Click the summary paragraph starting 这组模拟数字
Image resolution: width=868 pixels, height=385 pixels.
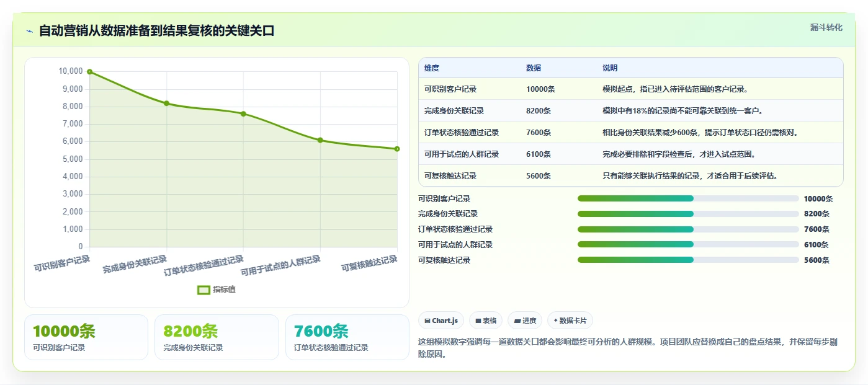point(628,348)
